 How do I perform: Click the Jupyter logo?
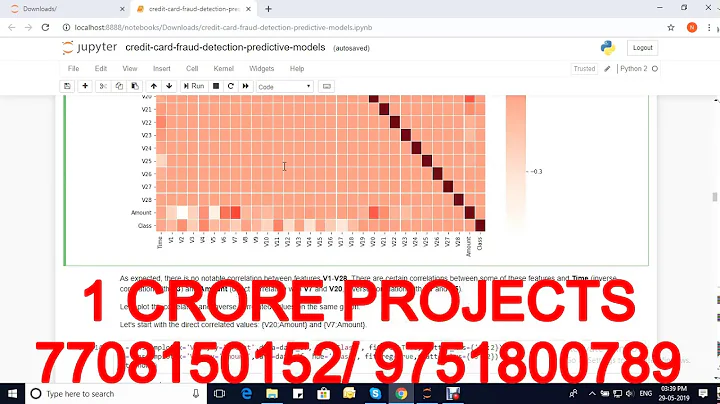(90, 47)
